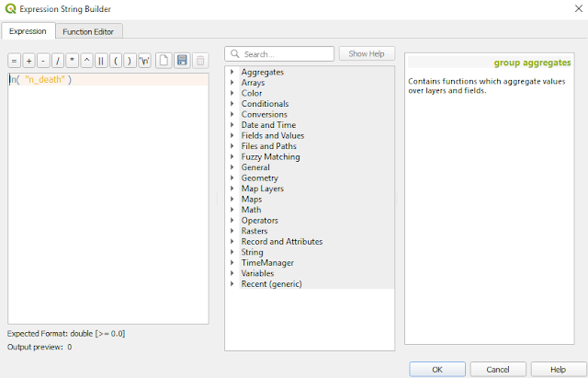Close the Expression String Builder dialog
This screenshot has width=588, height=378.
[579, 8]
